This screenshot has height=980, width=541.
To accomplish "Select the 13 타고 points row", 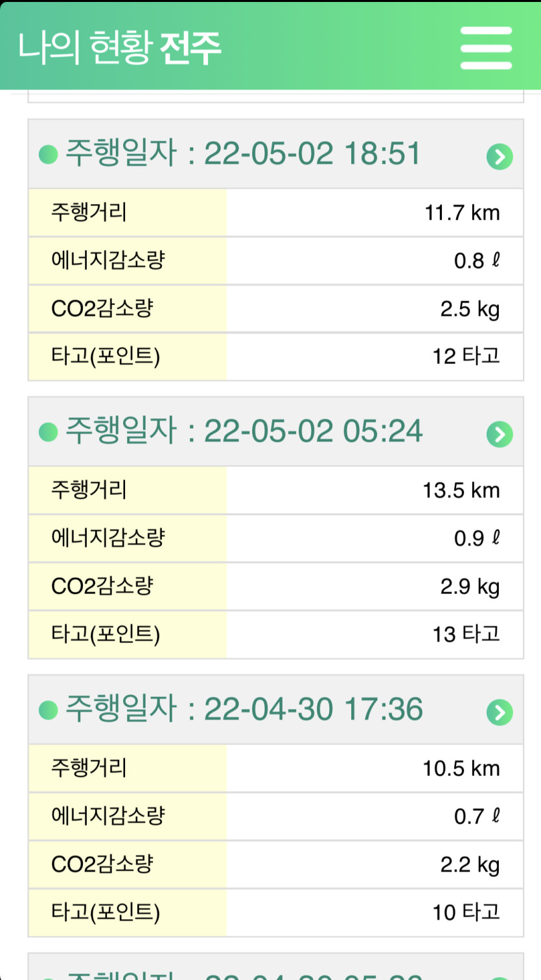I will (x=275, y=634).
